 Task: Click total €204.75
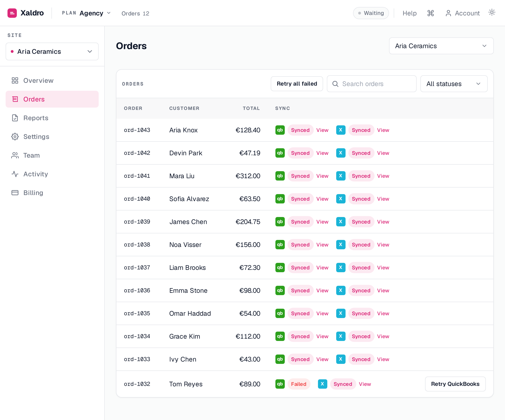pos(248,222)
